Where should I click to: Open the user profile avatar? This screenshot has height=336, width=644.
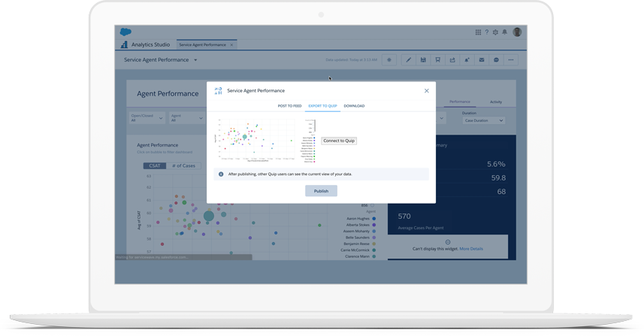tap(517, 32)
